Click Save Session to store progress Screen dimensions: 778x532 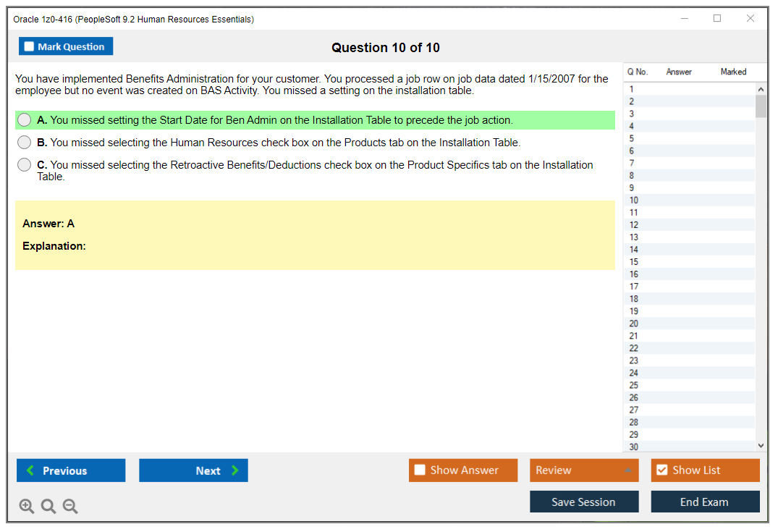click(x=584, y=501)
